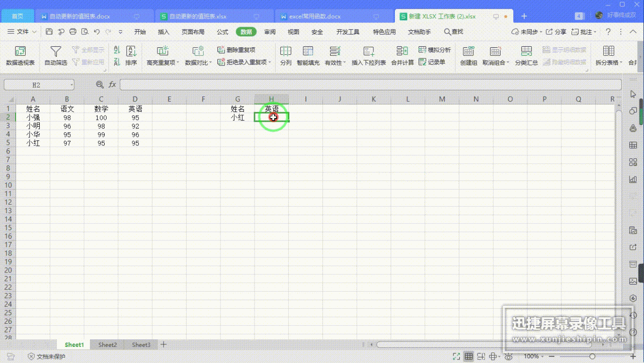Image resolution: width=644 pixels, height=363 pixels.
Task: Click the undo arrow icon
Action: [97, 32]
